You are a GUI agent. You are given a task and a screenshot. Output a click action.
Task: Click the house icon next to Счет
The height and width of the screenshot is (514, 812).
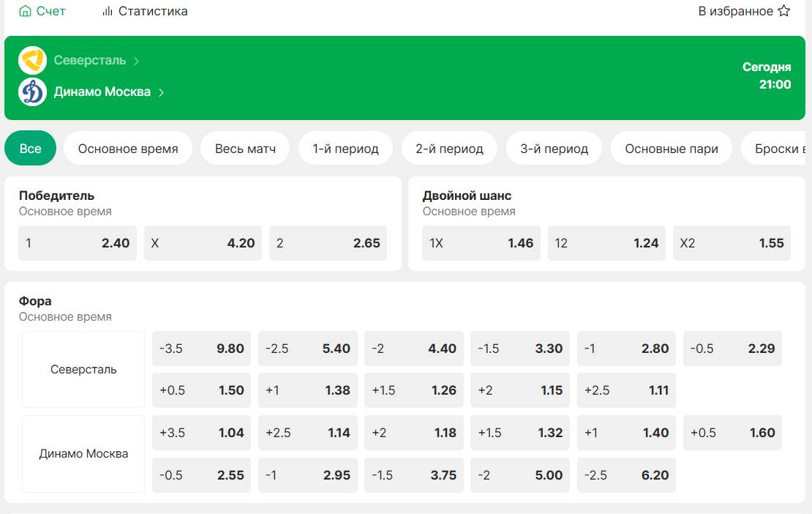(x=26, y=11)
